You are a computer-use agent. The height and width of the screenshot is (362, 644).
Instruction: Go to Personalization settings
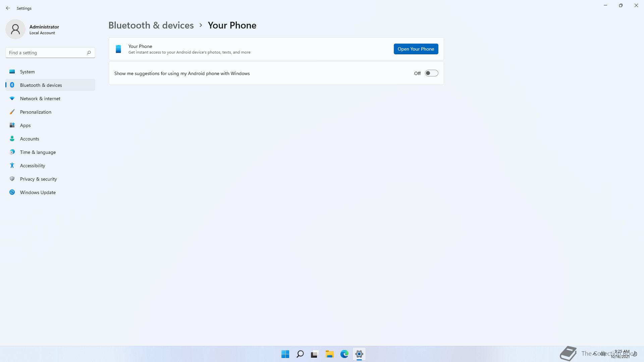click(x=50, y=112)
